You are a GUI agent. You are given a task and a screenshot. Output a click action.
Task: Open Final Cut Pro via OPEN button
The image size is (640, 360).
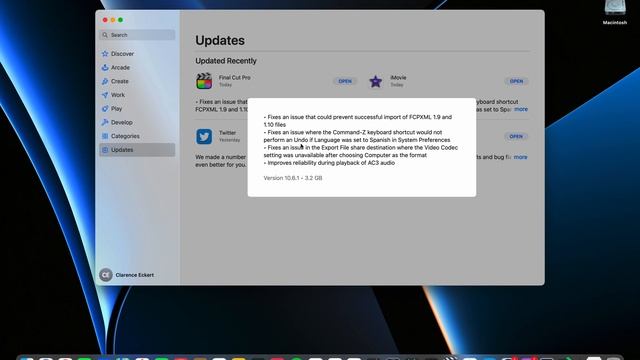[345, 81]
